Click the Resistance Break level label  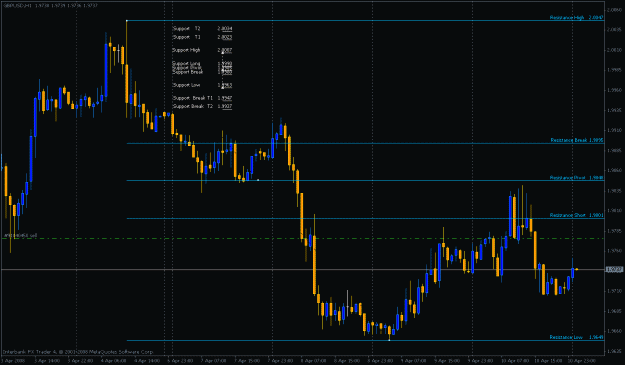click(x=577, y=140)
